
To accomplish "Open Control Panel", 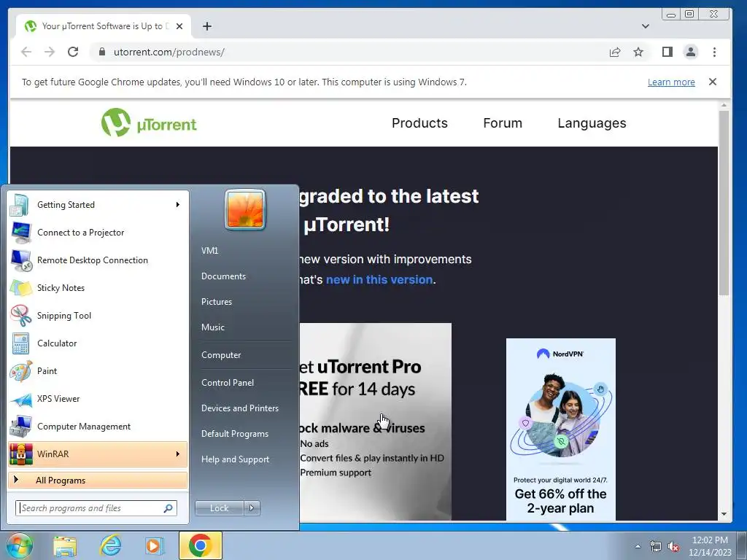I will (x=228, y=382).
